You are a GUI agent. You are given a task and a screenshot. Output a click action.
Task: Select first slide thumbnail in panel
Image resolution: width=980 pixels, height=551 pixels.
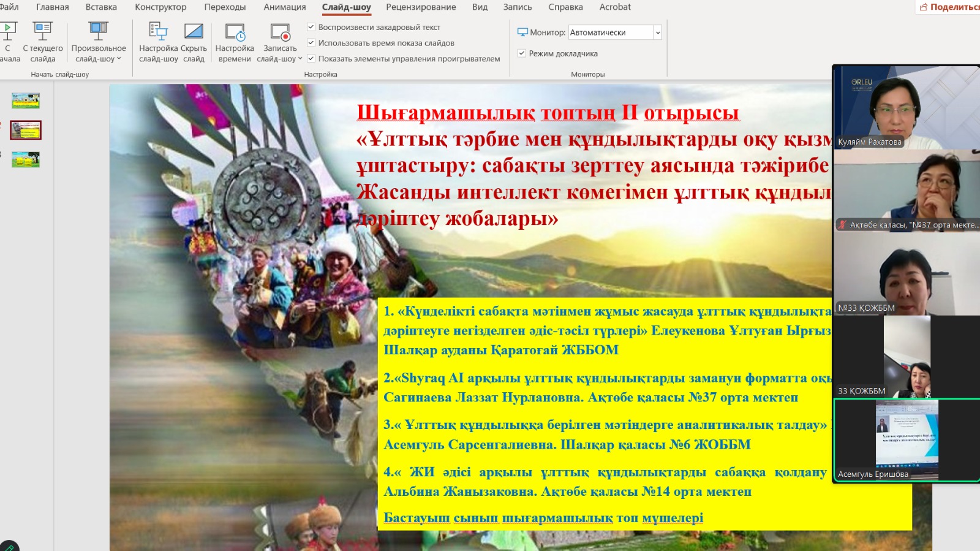click(26, 101)
